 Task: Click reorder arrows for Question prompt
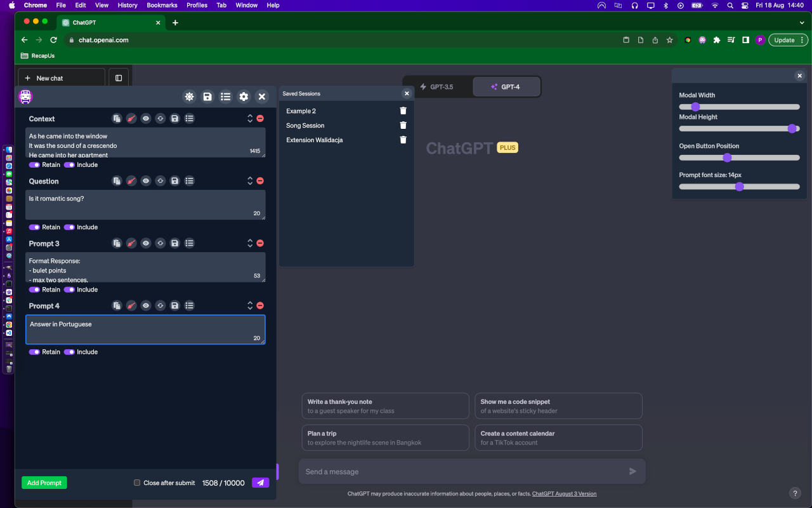(250, 181)
